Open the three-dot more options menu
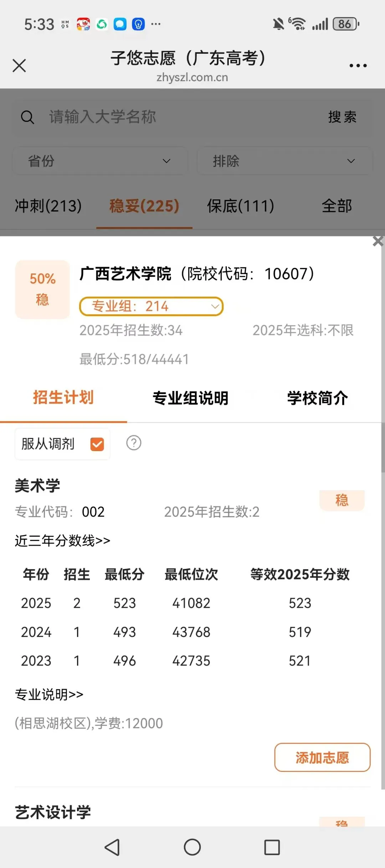 pyautogui.click(x=358, y=66)
